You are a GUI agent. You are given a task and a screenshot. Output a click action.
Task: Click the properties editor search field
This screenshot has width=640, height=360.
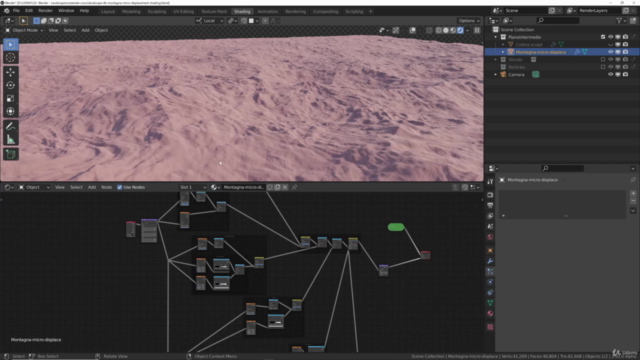point(562,168)
